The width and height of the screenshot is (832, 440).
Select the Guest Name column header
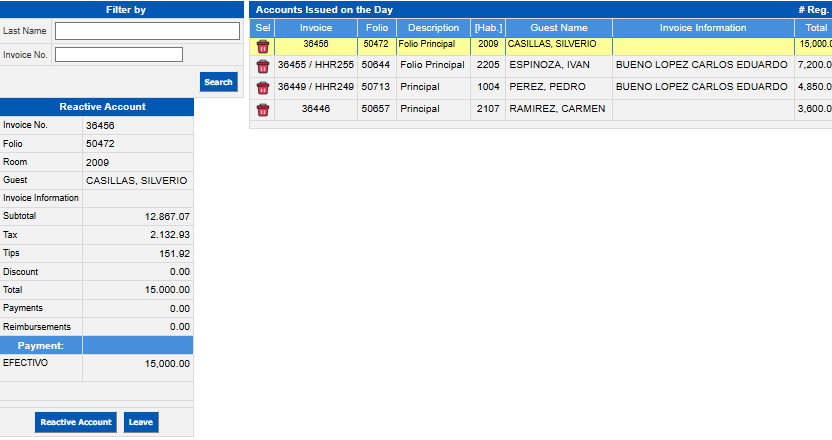[558, 28]
